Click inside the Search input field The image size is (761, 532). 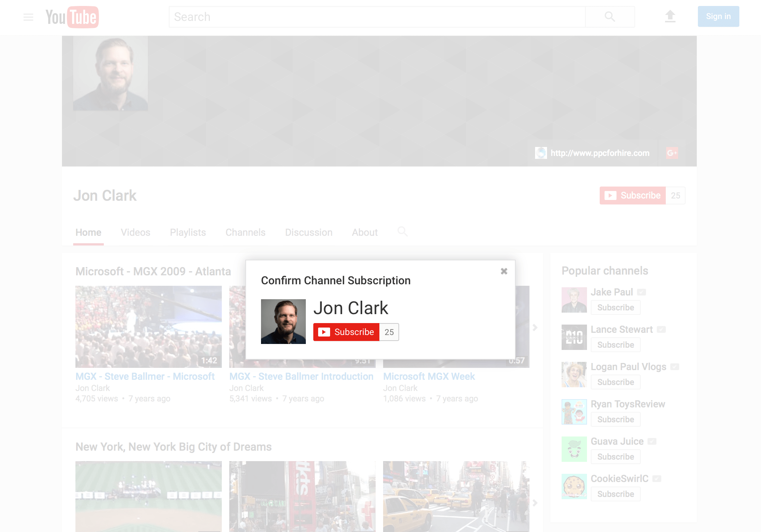coord(377,17)
